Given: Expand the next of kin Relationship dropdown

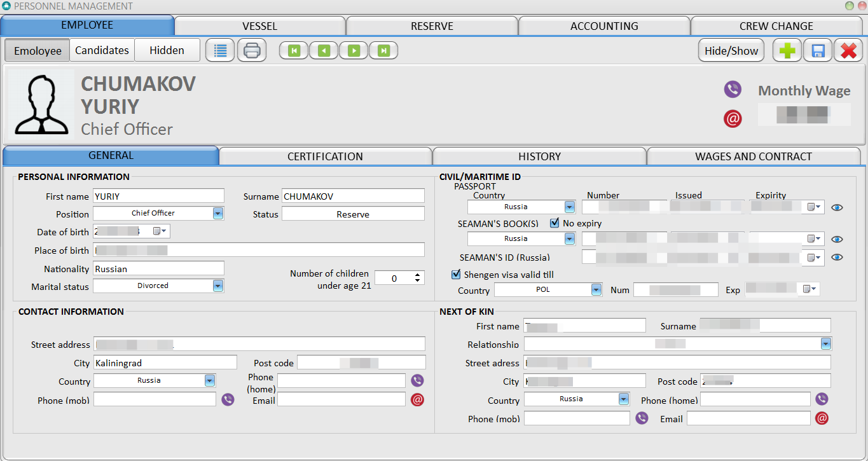Looking at the screenshot, I should click(825, 344).
